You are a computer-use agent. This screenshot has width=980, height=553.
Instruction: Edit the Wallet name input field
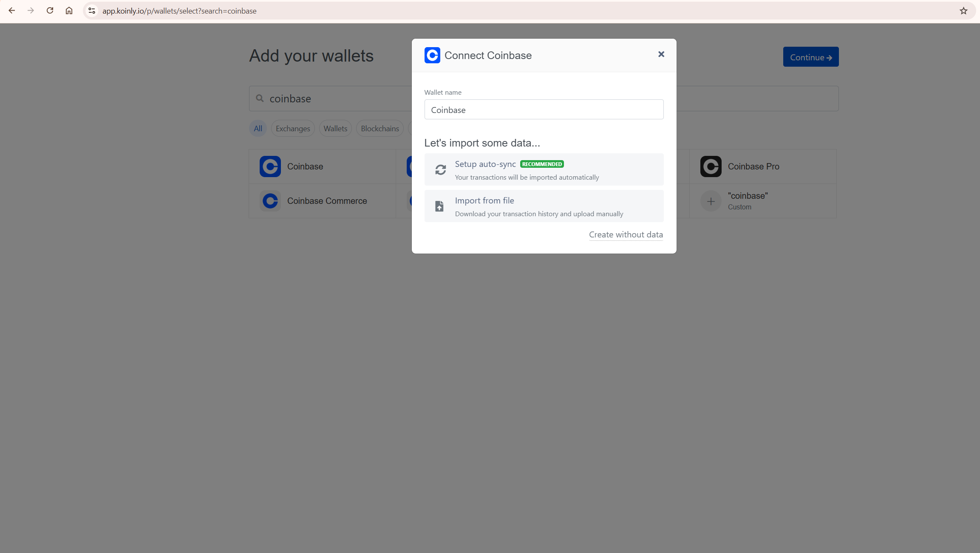click(544, 109)
